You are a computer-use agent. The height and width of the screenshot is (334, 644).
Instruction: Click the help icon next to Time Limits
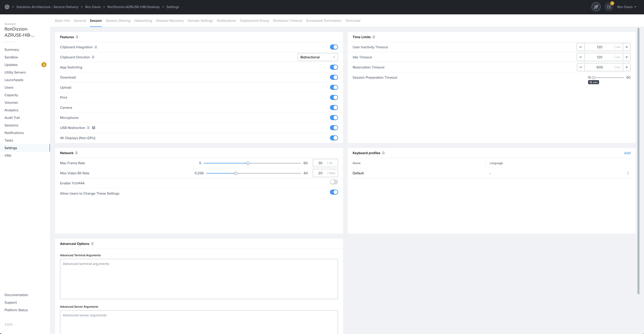pos(374,37)
